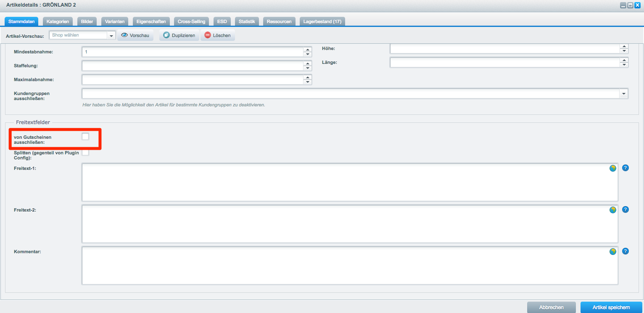The height and width of the screenshot is (313, 644).
Task: Click the Kundengruppen ausschließen input field
Action: 351,93
